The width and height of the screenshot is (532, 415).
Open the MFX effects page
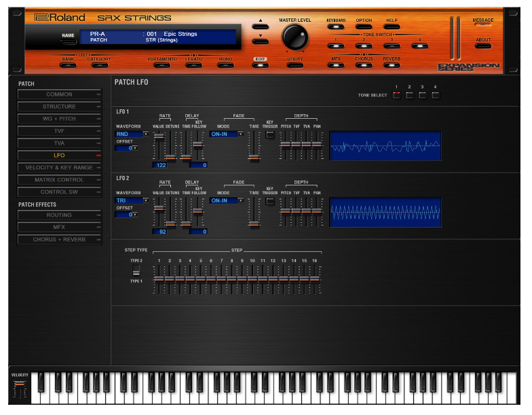pos(60,227)
